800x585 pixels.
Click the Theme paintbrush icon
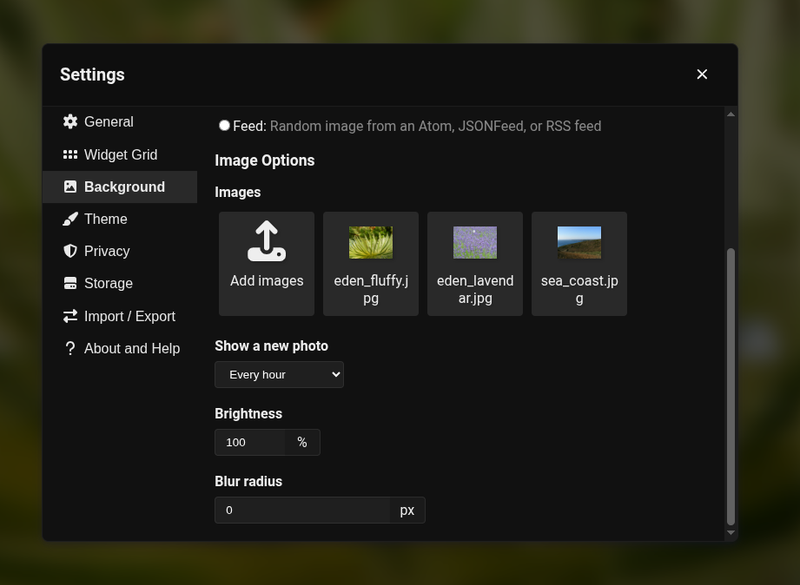[70, 219]
